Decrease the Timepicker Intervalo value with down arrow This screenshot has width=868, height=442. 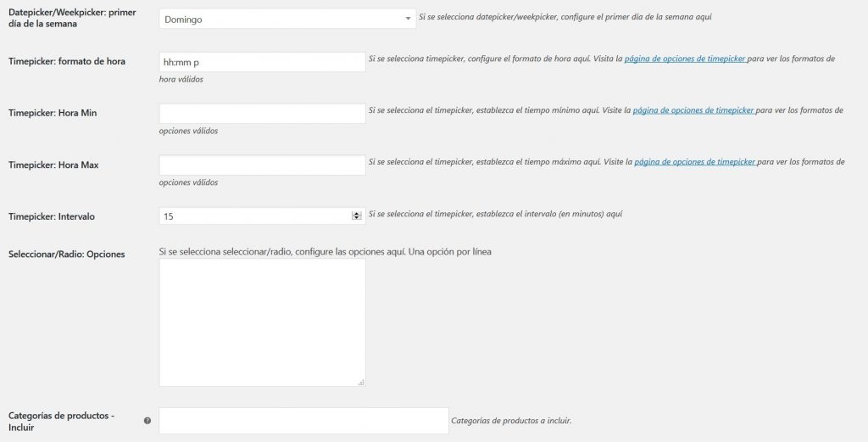click(357, 219)
